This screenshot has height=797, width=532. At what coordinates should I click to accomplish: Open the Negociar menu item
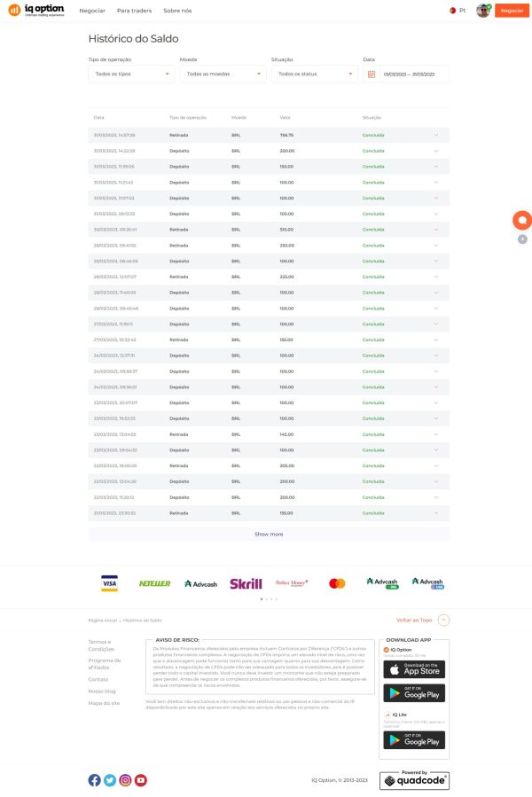pos(92,11)
